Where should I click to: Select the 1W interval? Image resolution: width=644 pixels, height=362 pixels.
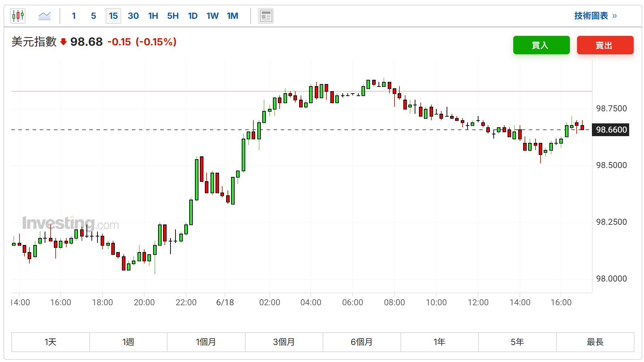(213, 16)
